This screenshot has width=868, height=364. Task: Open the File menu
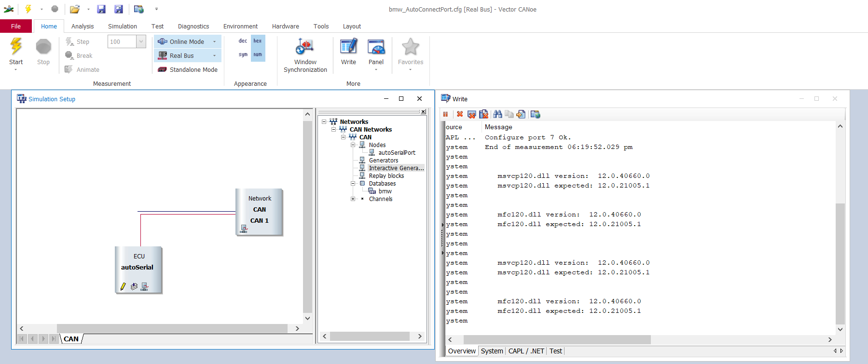16,26
